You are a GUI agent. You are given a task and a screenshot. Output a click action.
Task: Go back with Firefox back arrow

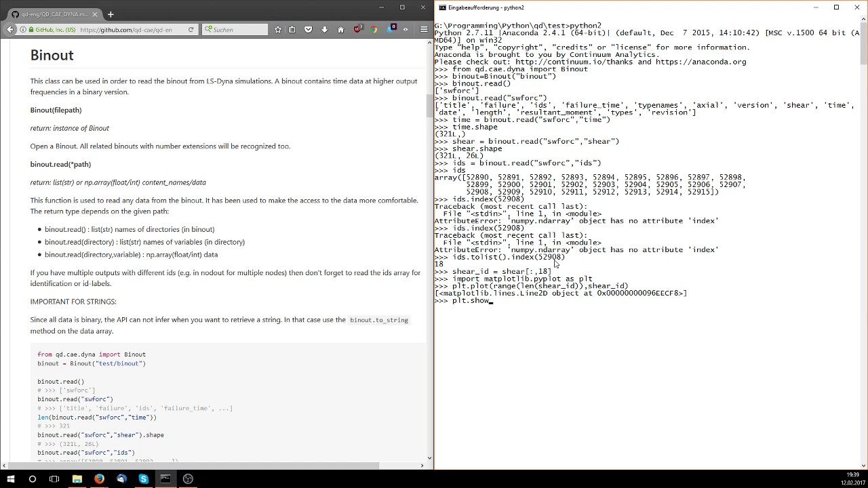click(9, 29)
